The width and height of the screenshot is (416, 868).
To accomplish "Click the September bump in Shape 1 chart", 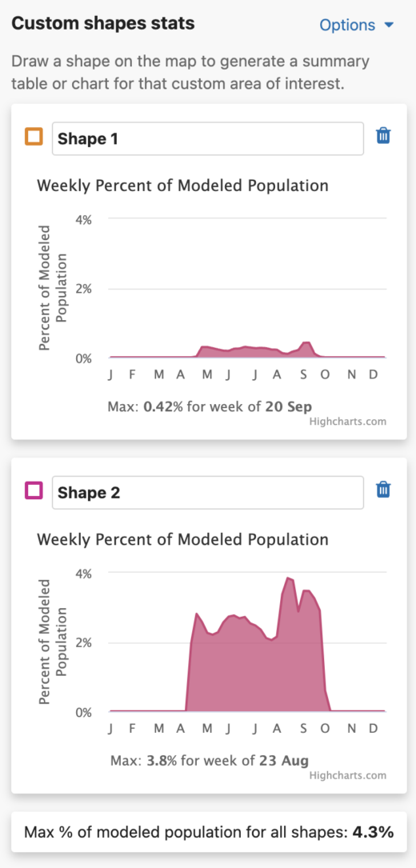I will click(x=306, y=344).
